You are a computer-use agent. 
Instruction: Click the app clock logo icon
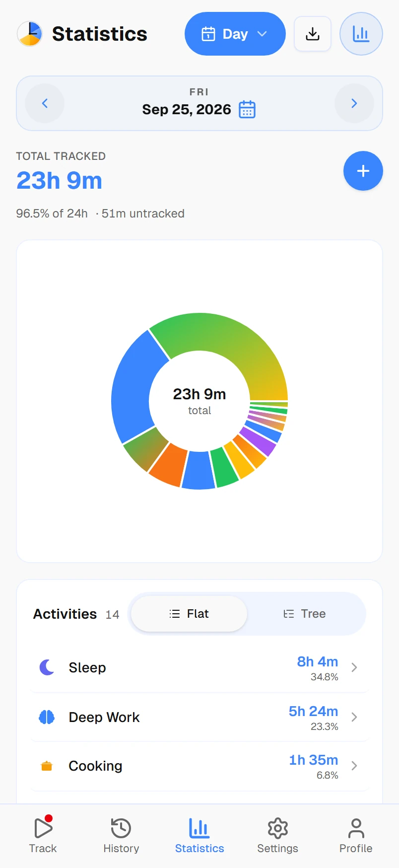click(30, 34)
